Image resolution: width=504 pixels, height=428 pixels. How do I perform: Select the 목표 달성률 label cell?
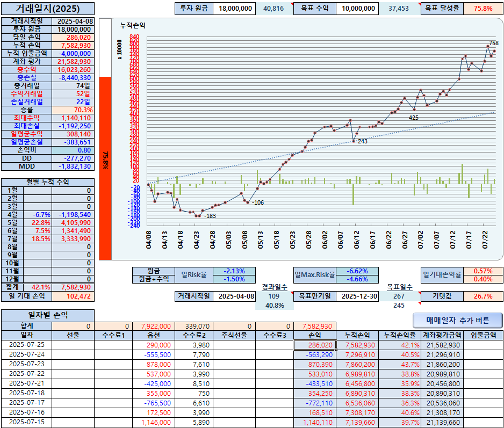click(x=442, y=9)
